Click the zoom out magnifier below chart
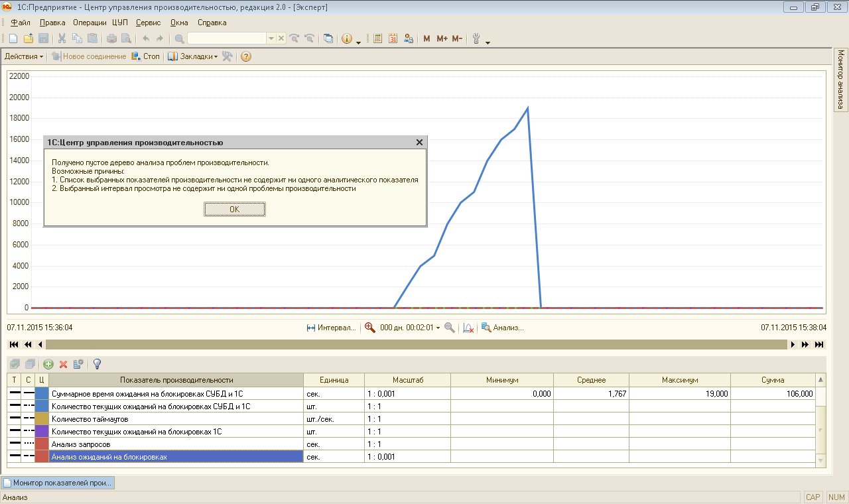 click(450, 327)
